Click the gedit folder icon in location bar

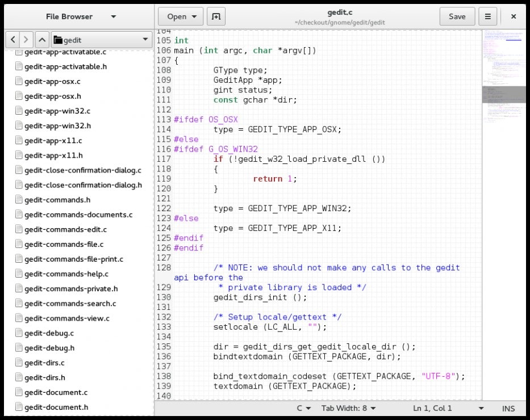click(58, 40)
